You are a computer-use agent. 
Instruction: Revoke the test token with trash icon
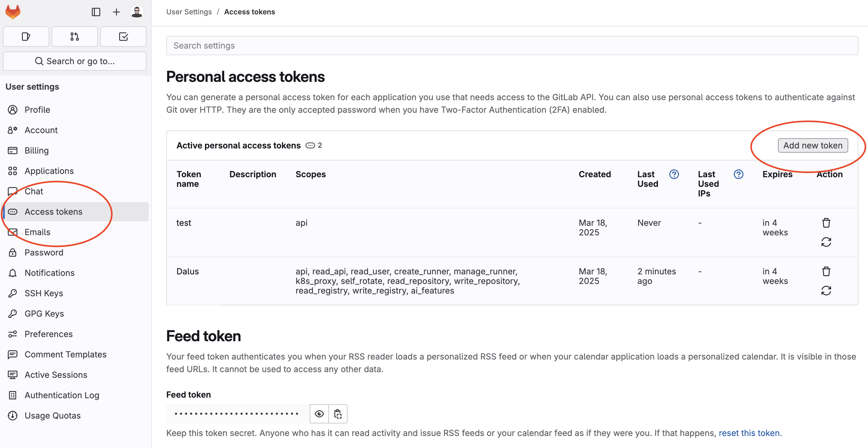click(x=826, y=223)
